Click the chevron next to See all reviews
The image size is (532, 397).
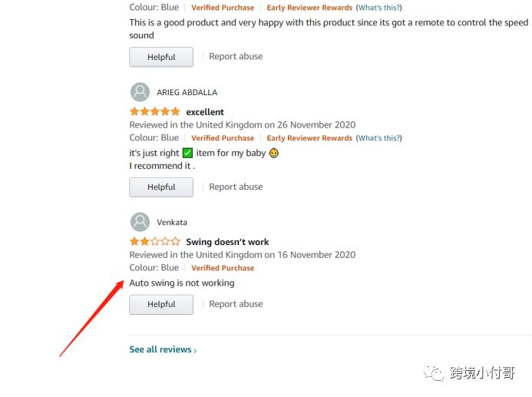(x=195, y=350)
